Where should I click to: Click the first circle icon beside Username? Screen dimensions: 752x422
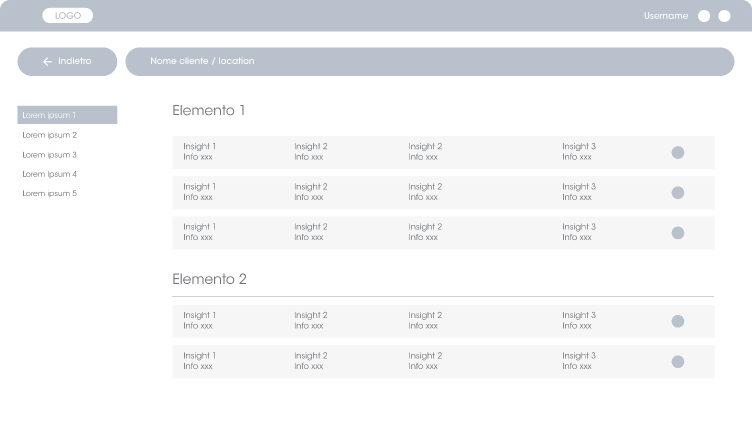pos(704,16)
